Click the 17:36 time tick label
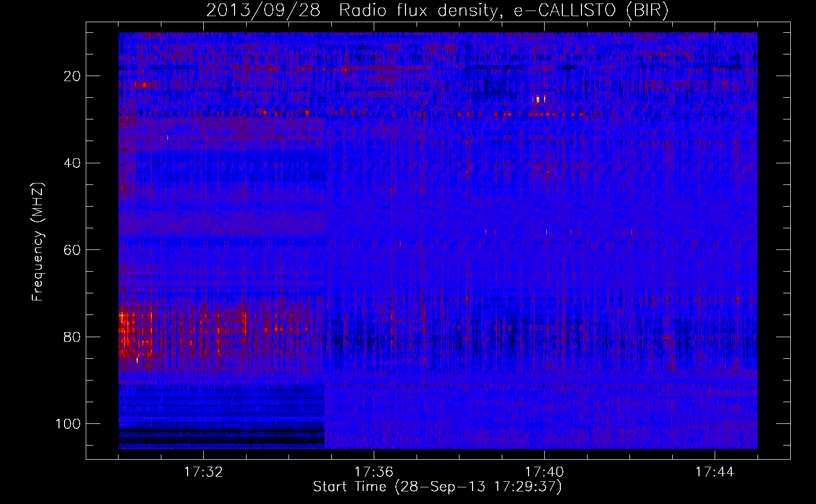The height and width of the screenshot is (504, 816). click(x=374, y=472)
